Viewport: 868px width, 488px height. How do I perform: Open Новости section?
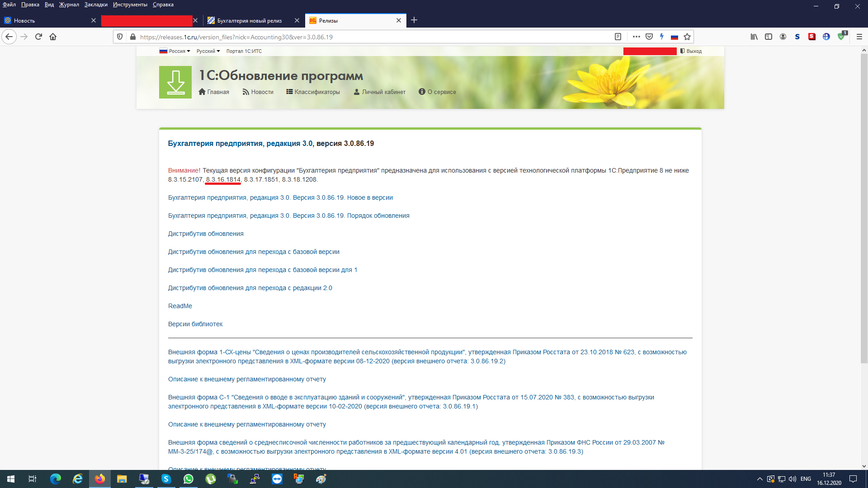click(x=258, y=92)
